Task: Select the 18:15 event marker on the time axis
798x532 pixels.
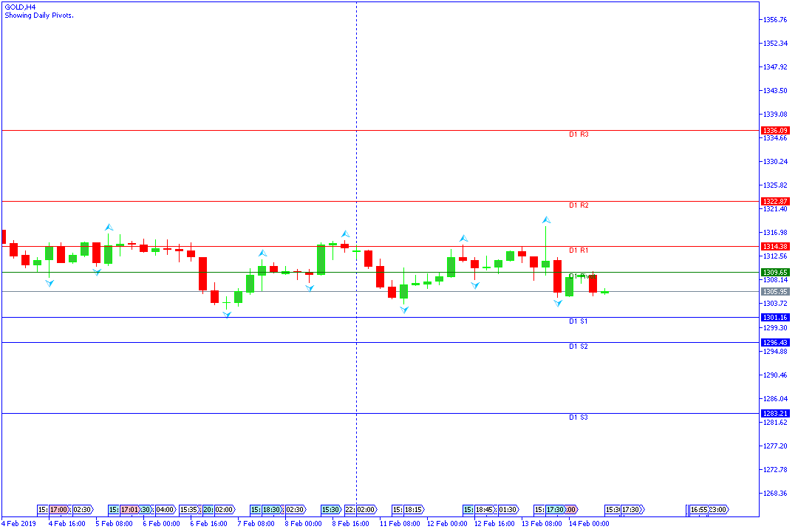Action: [413, 510]
